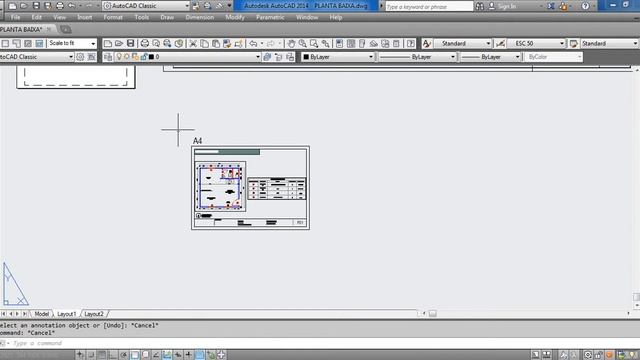640x360 pixels.
Task: Click the Workspace Settings gear icon
Action: click(80, 57)
